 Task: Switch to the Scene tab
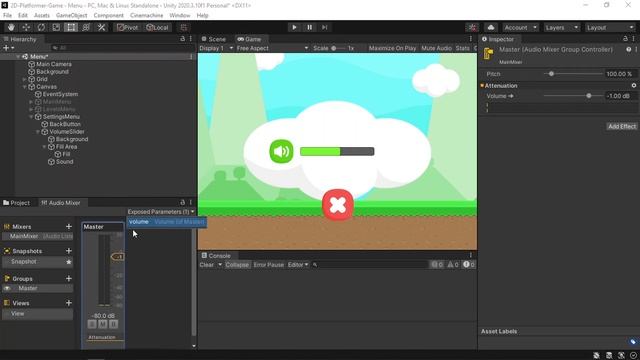tap(213, 39)
